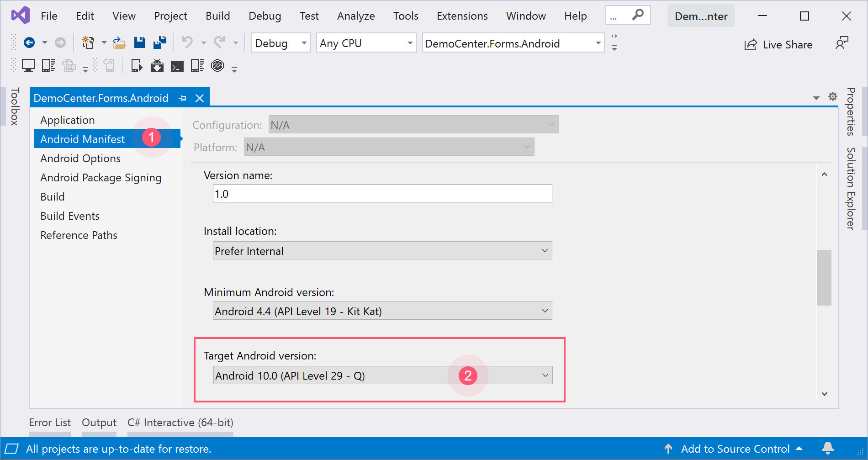Select the Android Options properties tab

point(80,159)
